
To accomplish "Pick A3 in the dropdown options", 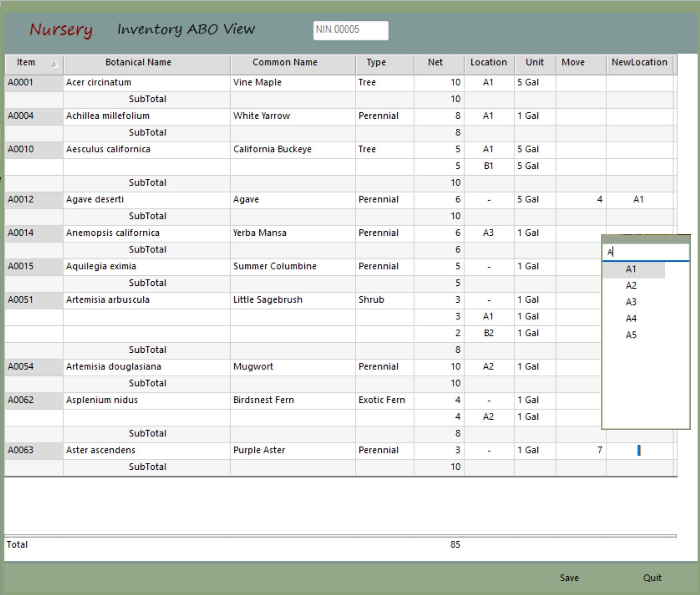I will [x=631, y=302].
